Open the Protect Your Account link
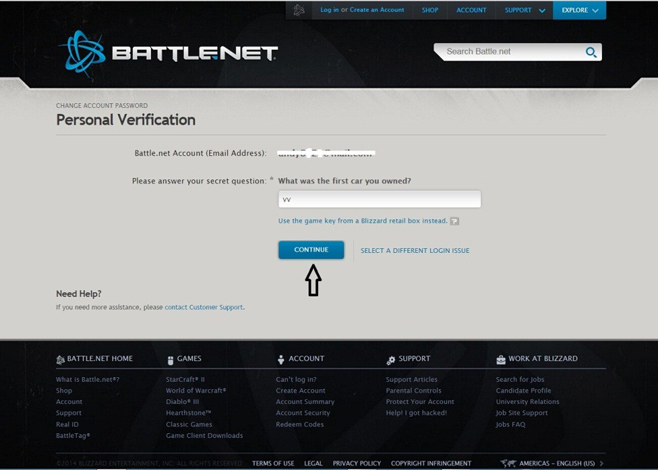Image resolution: width=658 pixels, height=470 pixels. click(420, 402)
